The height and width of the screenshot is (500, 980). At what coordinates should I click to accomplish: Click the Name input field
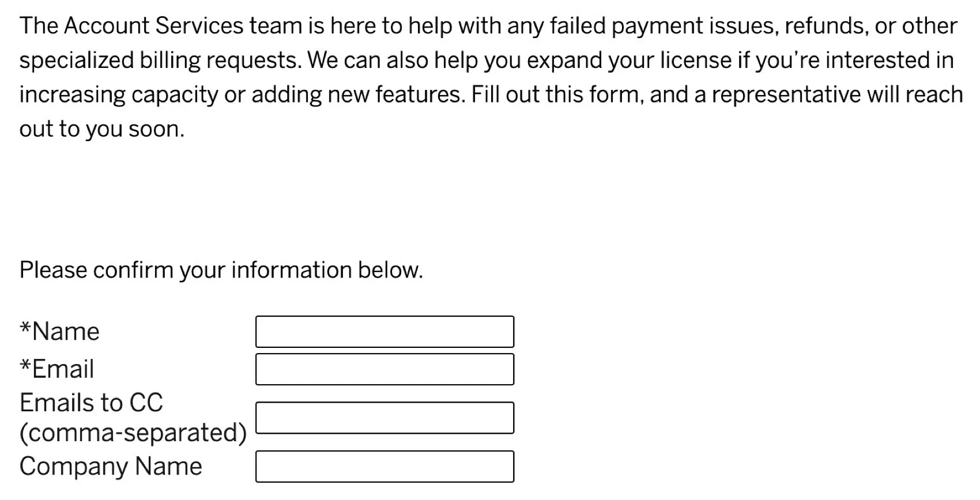pos(385,332)
